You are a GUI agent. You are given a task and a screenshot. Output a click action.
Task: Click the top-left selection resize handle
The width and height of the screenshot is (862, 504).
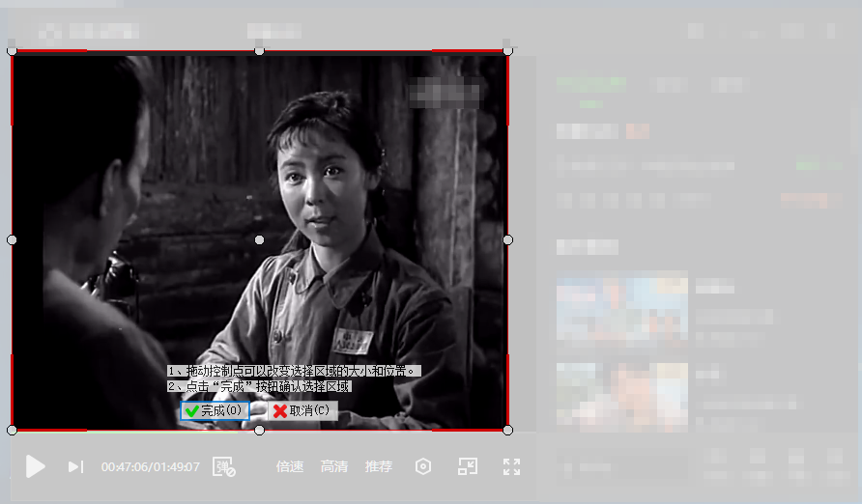point(12,50)
